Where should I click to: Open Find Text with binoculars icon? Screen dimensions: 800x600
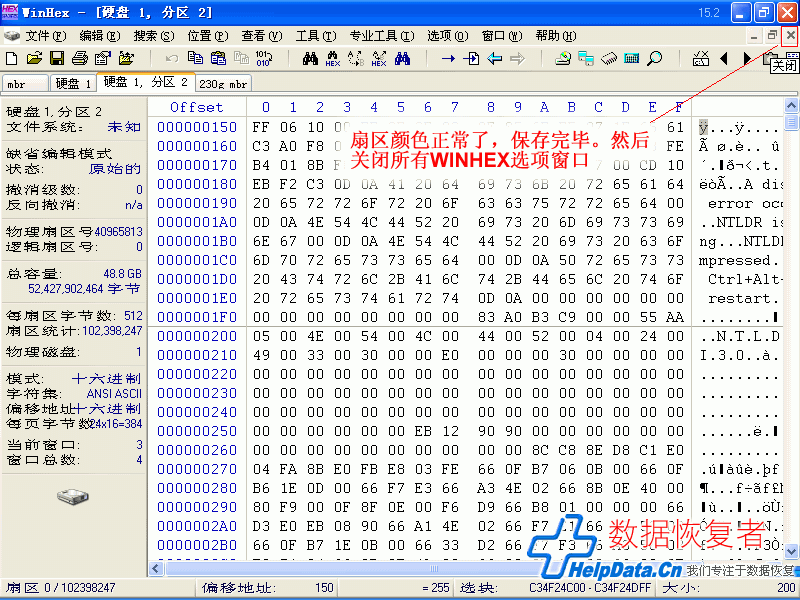[x=310, y=58]
